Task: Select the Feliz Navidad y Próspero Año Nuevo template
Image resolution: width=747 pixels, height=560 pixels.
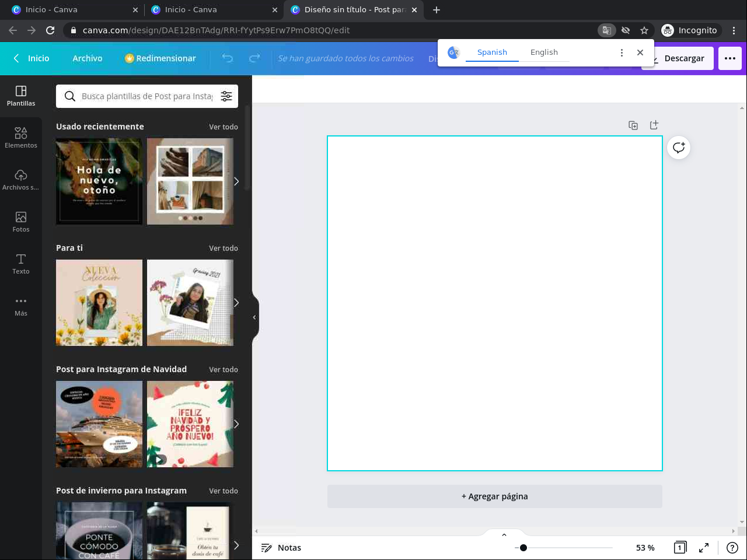Action: [x=190, y=424]
